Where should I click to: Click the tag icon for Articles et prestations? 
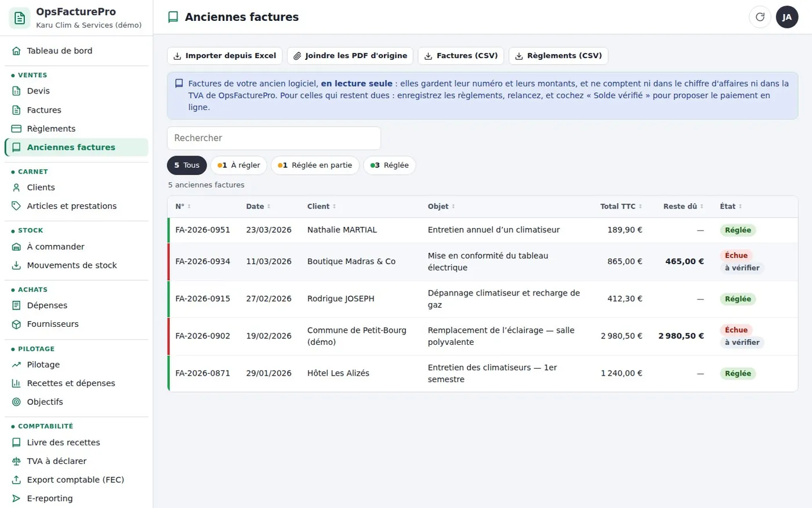[16, 206]
